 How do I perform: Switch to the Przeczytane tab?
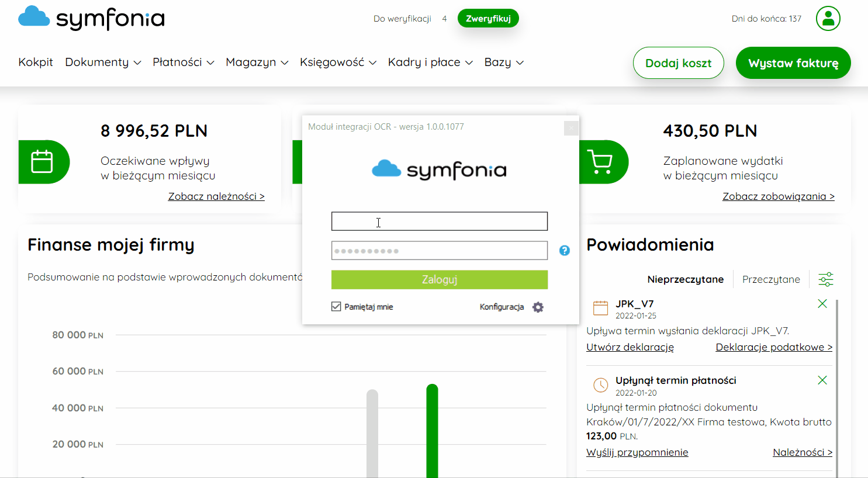771,279
